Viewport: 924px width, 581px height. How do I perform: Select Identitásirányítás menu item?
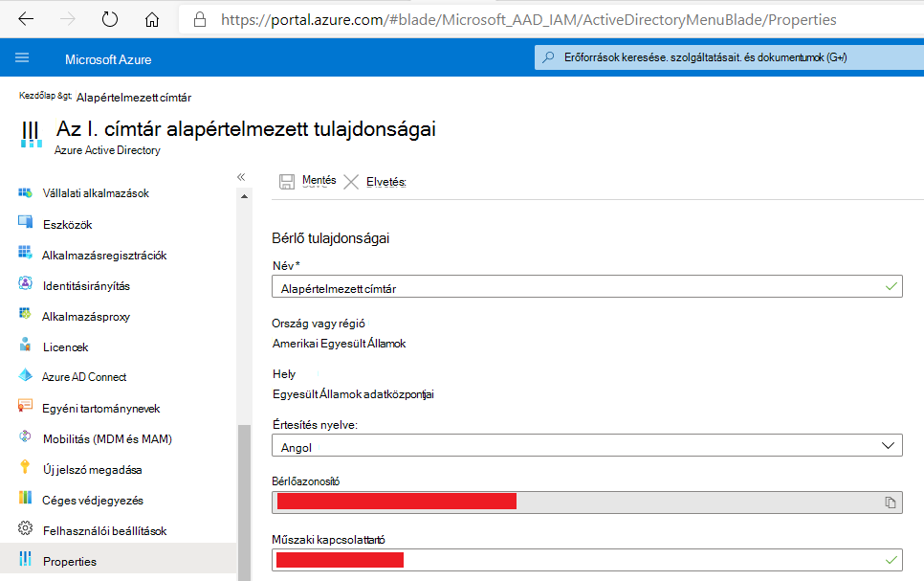(86, 286)
